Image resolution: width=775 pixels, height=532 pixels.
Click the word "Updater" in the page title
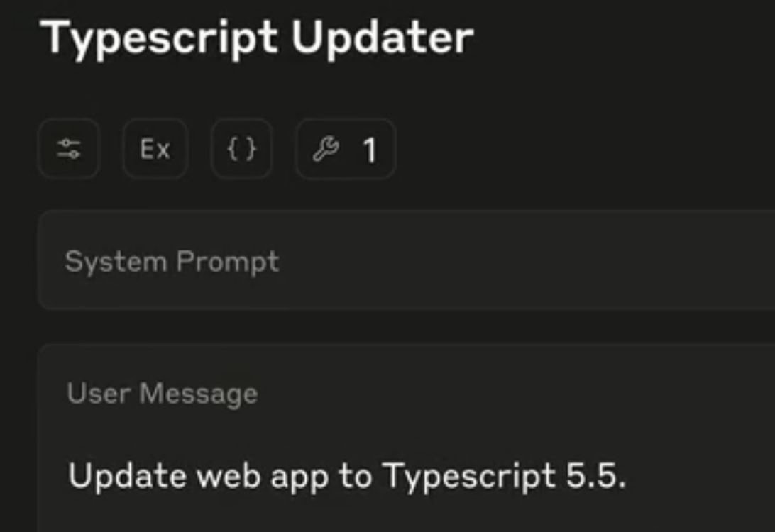(382, 38)
